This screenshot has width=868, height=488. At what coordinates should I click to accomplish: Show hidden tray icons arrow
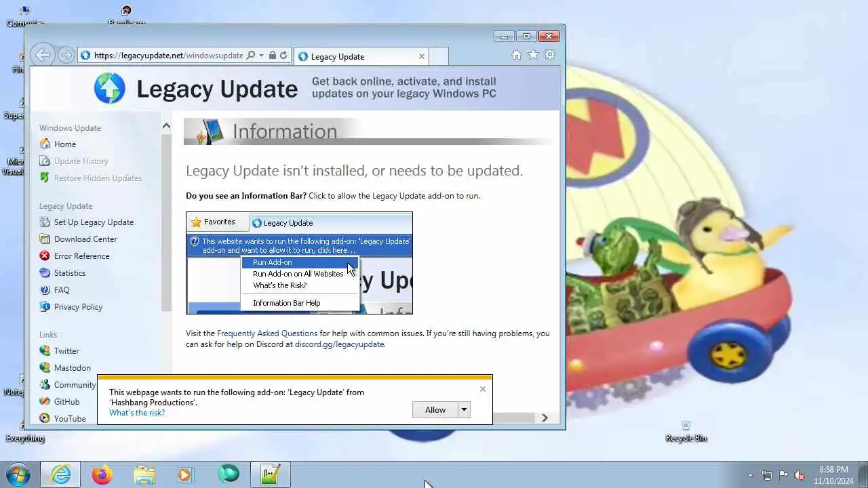(x=750, y=475)
